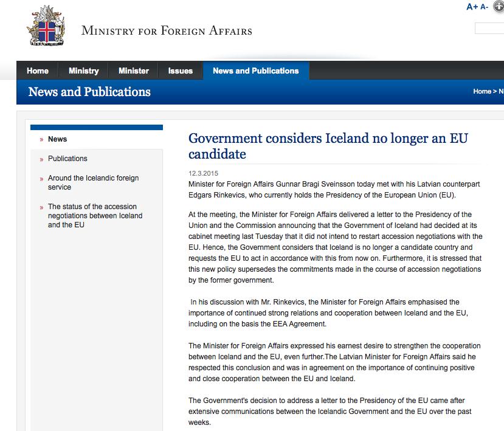This screenshot has height=431, width=504.
Task: Select the Minister tab in the navigation bar
Action: [134, 71]
